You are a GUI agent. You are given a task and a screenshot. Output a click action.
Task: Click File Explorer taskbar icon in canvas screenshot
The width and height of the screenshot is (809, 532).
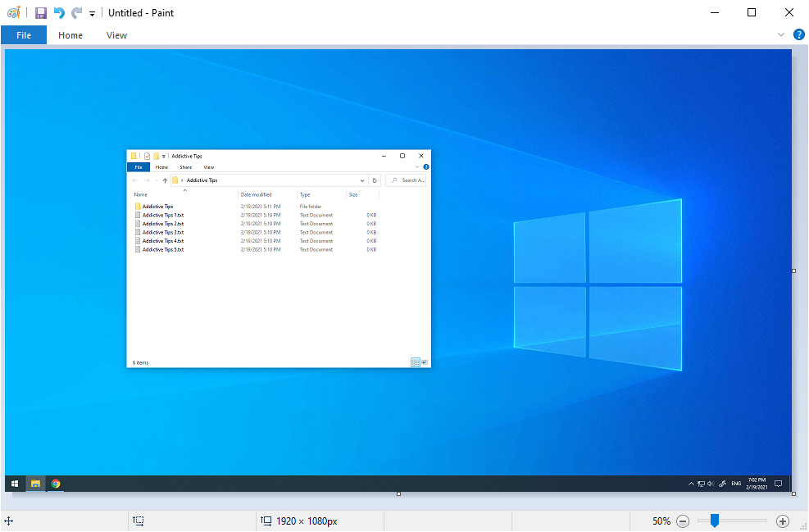tap(35, 484)
